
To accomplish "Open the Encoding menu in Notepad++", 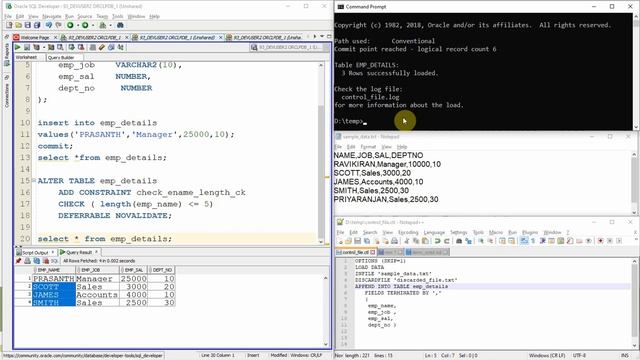I will (408, 232).
